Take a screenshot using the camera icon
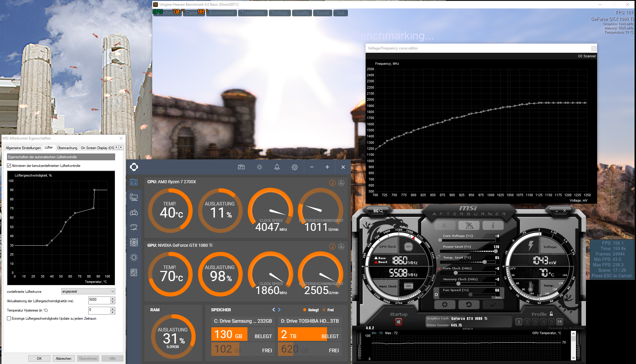This screenshot has height=364, width=636. [x=241, y=167]
